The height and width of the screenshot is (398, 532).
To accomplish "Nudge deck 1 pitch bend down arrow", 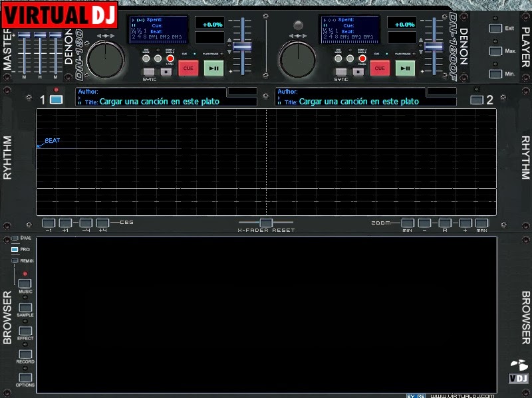I will coord(229,52).
